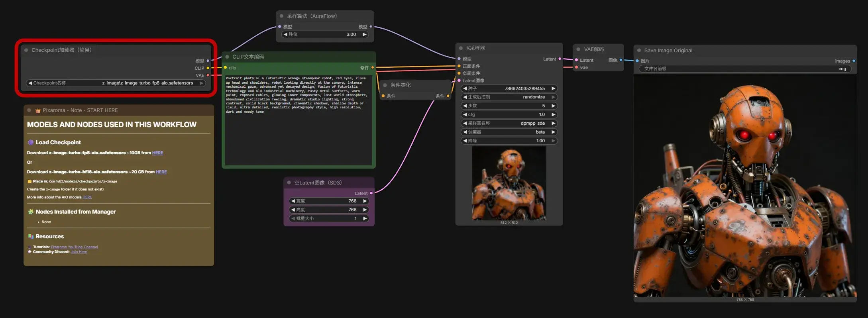868x318 pixels.
Task: Increase cfg with its right arrow
Action: 553,115
